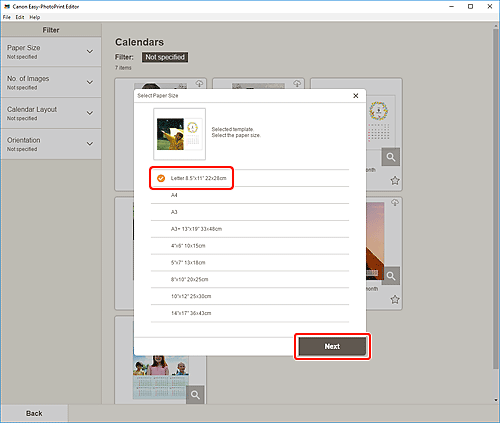Choose 14"x17" 36x43cm paper size

[x=250, y=313]
